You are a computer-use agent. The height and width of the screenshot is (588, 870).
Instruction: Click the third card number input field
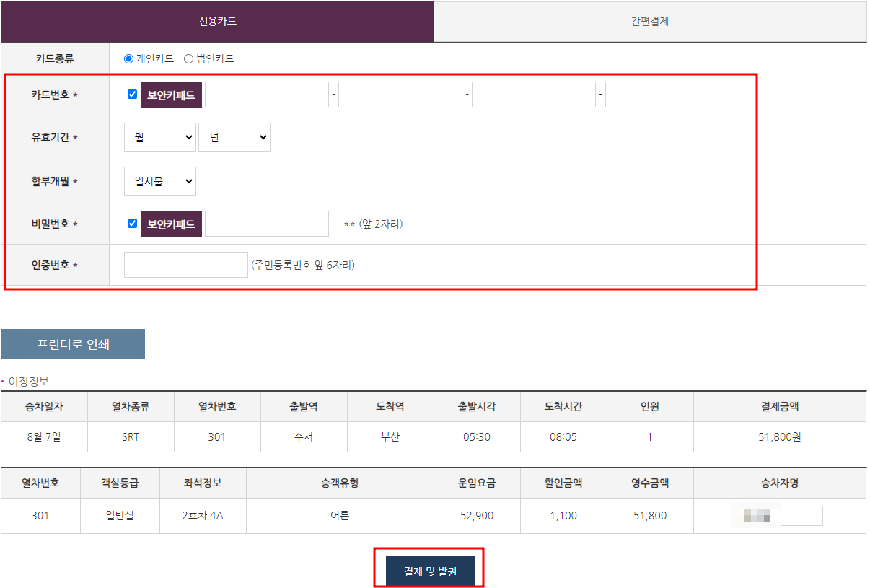tap(533, 94)
